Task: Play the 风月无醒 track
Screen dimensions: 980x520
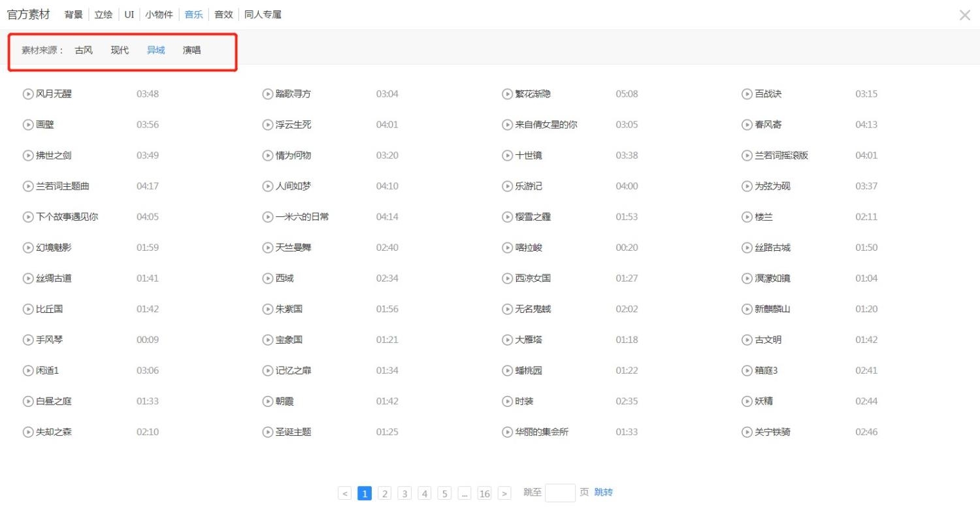Action: pyautogui.click(x=28, y=94)
